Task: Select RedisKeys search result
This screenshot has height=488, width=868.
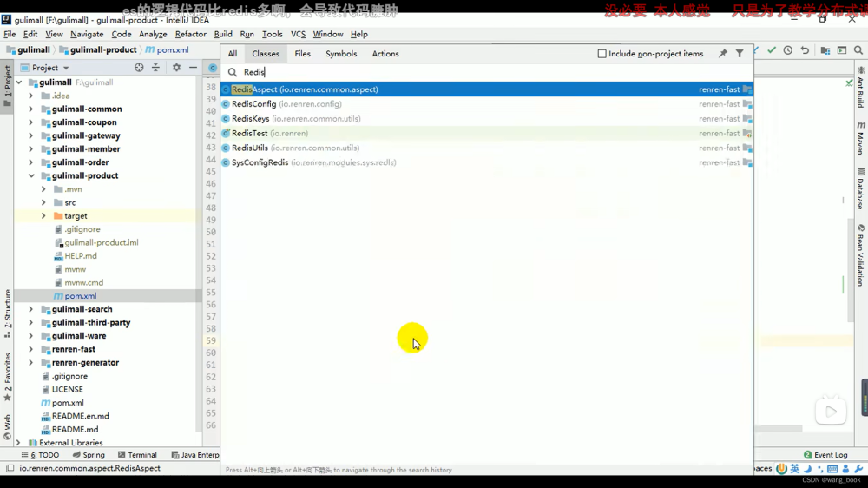Action: [x=487, y=119]
